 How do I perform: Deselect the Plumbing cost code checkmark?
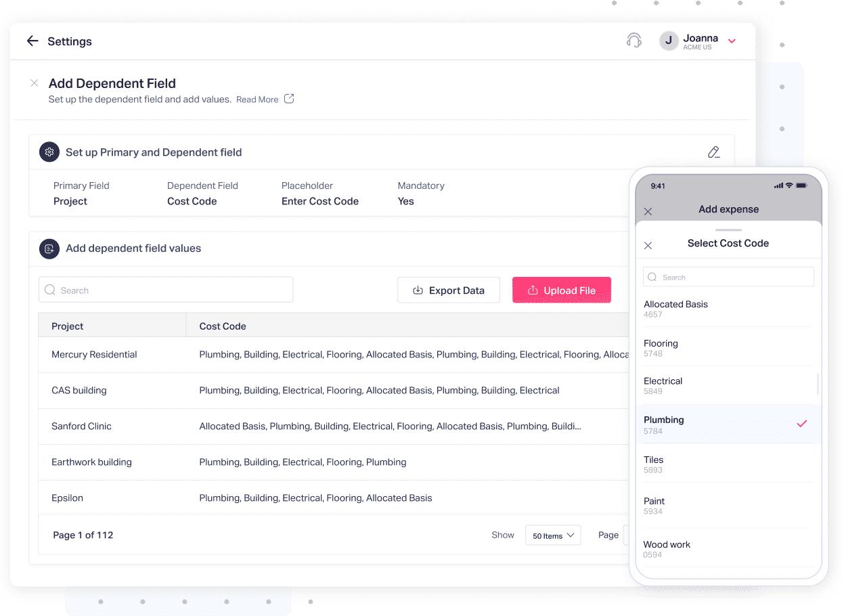(x=802, y=423)
